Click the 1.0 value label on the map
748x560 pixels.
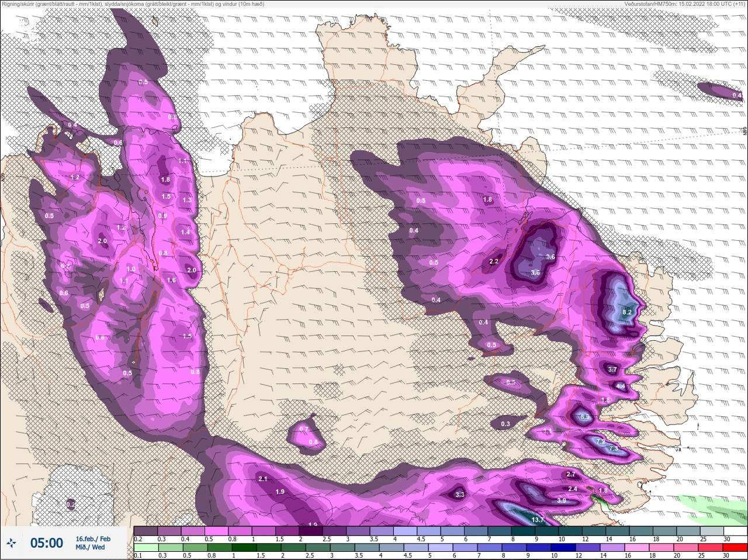[x=131, y=269]
